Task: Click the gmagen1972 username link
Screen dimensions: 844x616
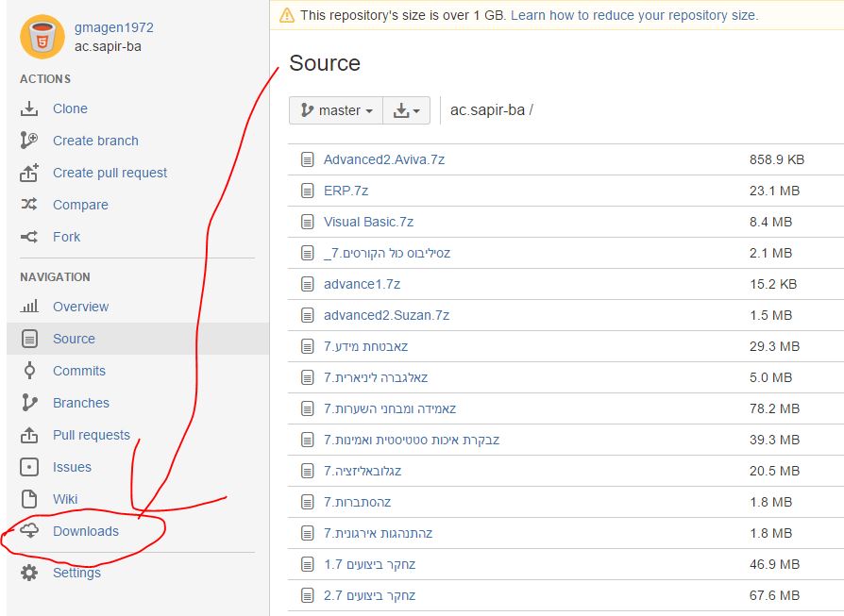Action: (x=113, y=27)
